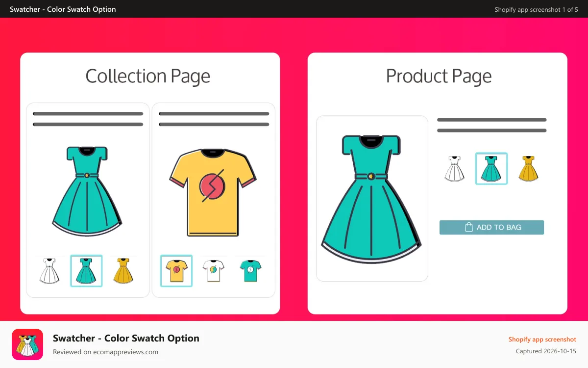
Task: Click the Swatcher app logo icon
Action: [x=27, y=344]
